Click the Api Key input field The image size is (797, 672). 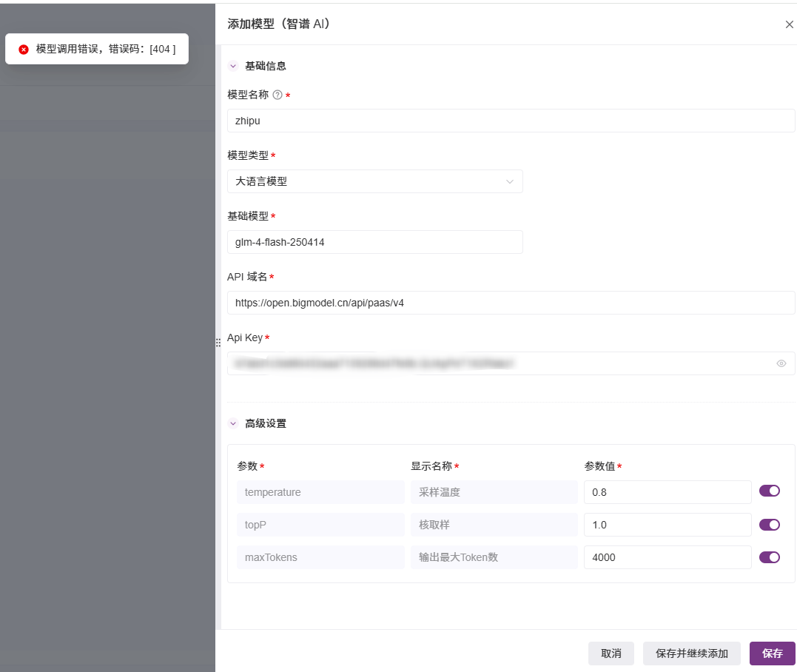pyautogui.click(x=496, y=363)
